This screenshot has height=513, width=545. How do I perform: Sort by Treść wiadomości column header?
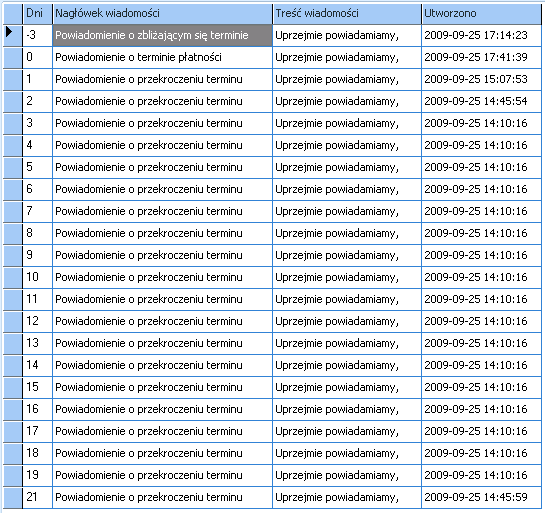click(347, 14)
